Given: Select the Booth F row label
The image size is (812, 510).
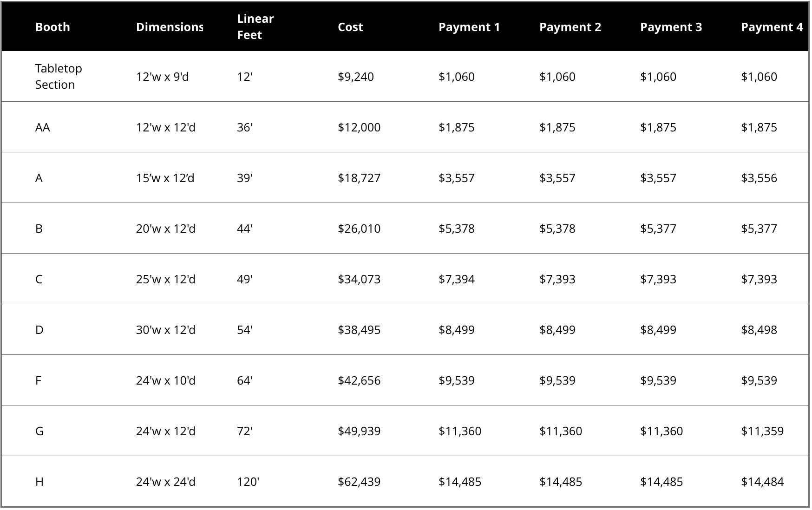Looking at the screenshot, I should 39,380.
